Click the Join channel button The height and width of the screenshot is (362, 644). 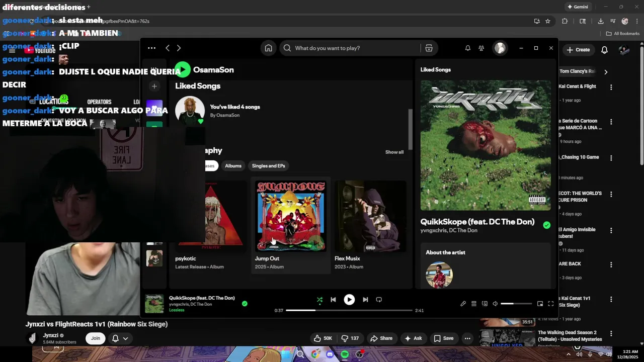pos(96,338)
